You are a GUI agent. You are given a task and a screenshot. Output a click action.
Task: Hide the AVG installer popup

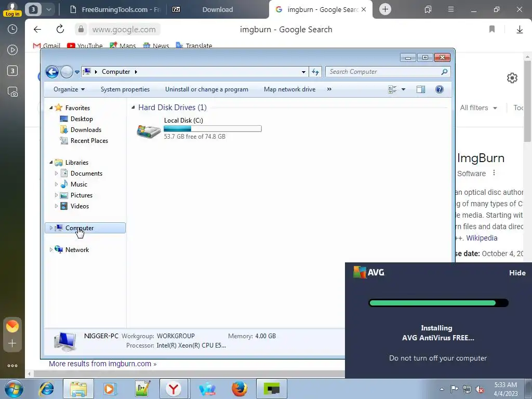(x=517, y=273)
